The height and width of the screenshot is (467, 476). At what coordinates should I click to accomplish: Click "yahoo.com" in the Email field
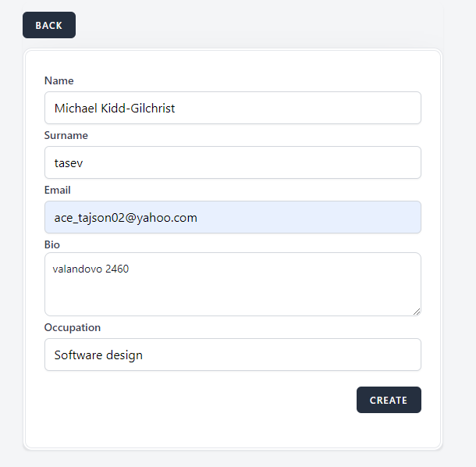click(169, 218)
